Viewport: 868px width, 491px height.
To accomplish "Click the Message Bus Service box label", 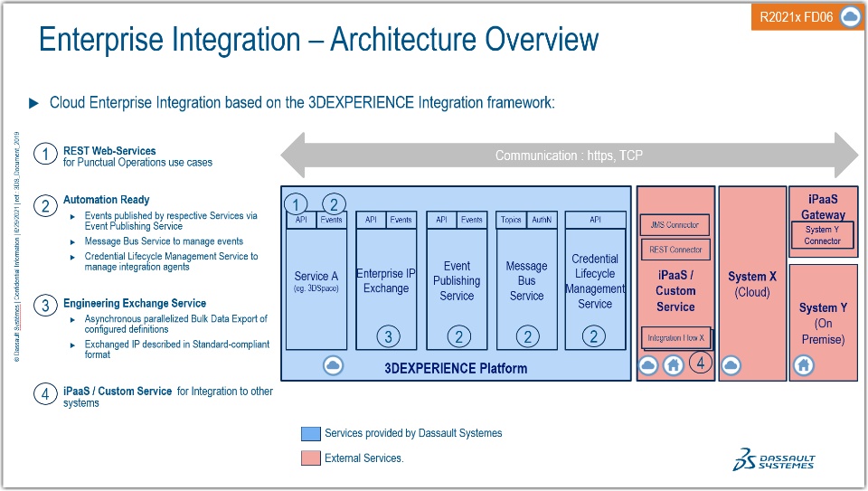I will coord(526,280).
